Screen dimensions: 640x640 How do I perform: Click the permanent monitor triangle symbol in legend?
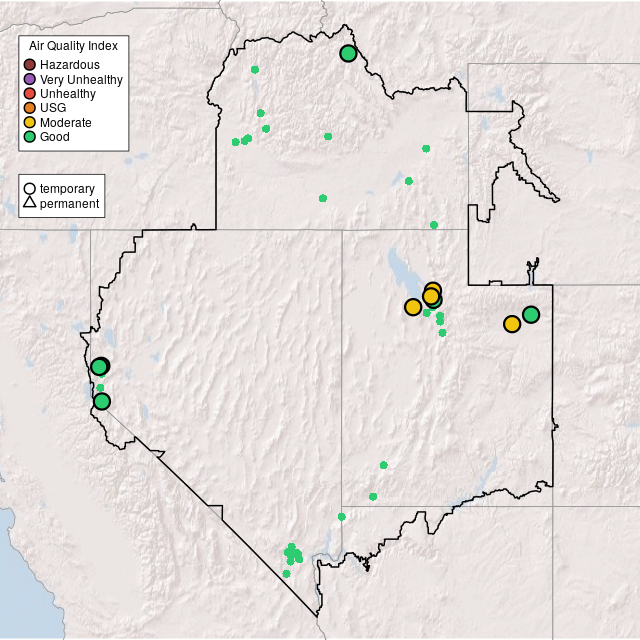[30, 203]
